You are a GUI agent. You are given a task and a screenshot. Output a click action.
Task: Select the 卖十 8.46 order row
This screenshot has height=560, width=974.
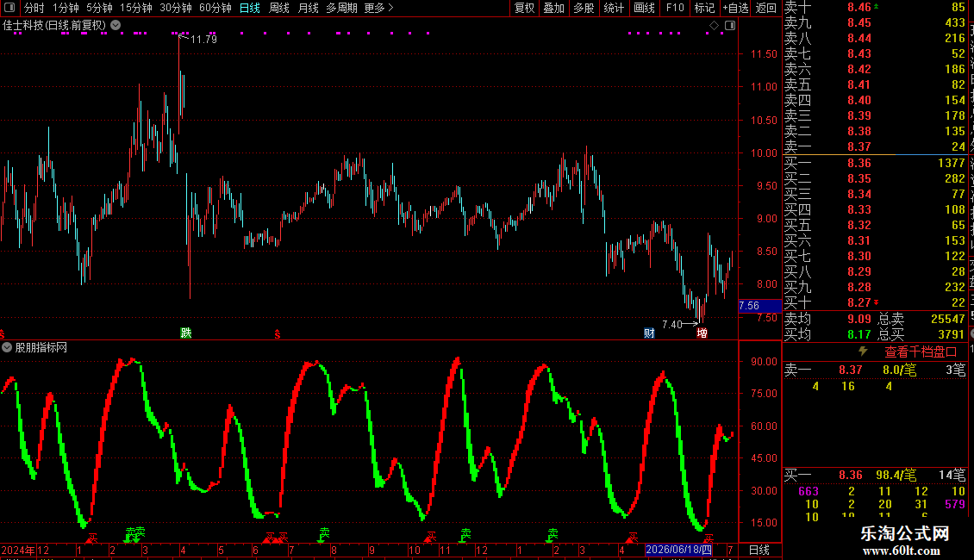point(875,8)
